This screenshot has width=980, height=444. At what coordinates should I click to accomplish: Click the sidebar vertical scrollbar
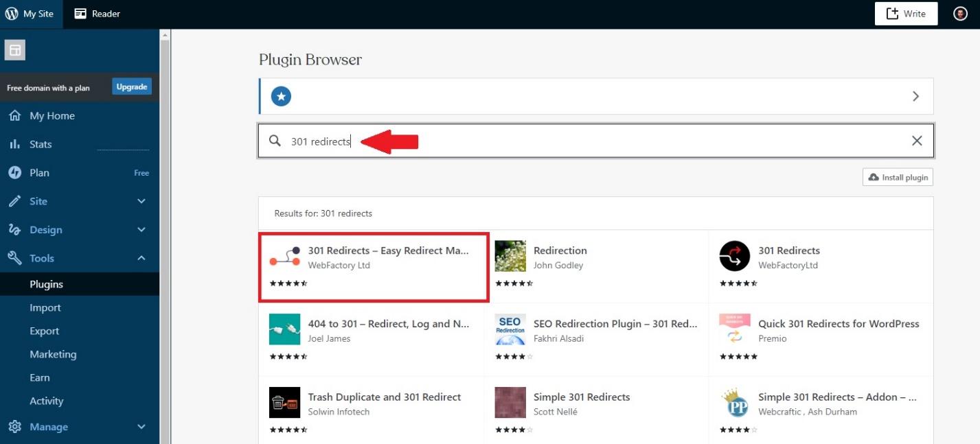tap(165, 236)
